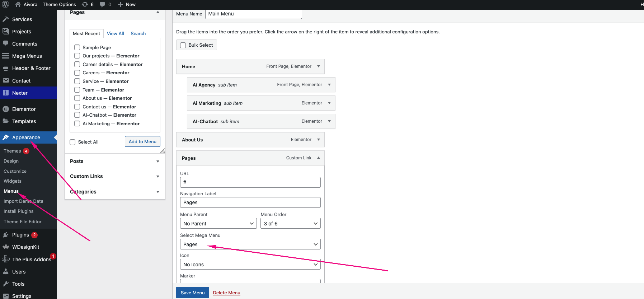Screen dimensions: 644x299
Task: Open the WDesignKit sidebar icon
Action: tap(6, 247)
